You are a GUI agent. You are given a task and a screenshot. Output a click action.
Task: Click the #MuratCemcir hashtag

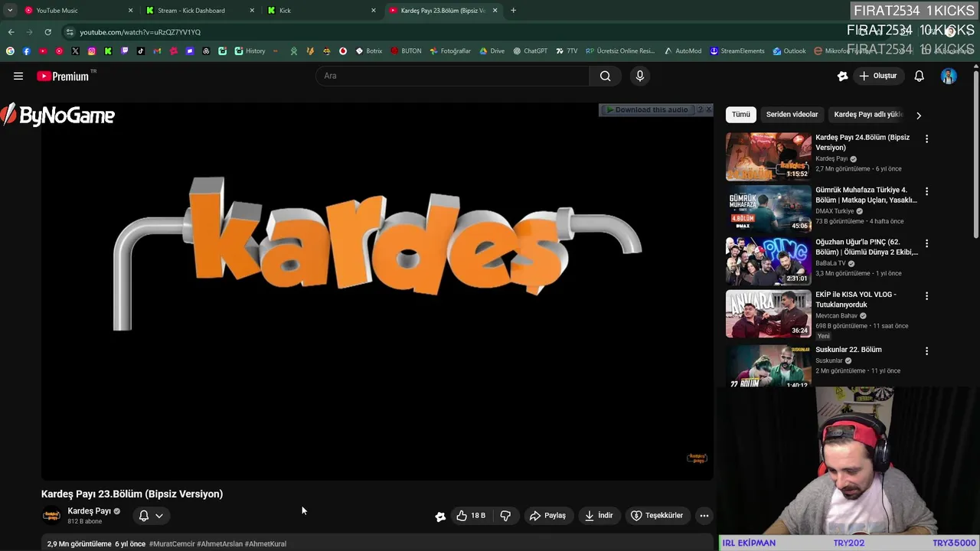point(172,544)
